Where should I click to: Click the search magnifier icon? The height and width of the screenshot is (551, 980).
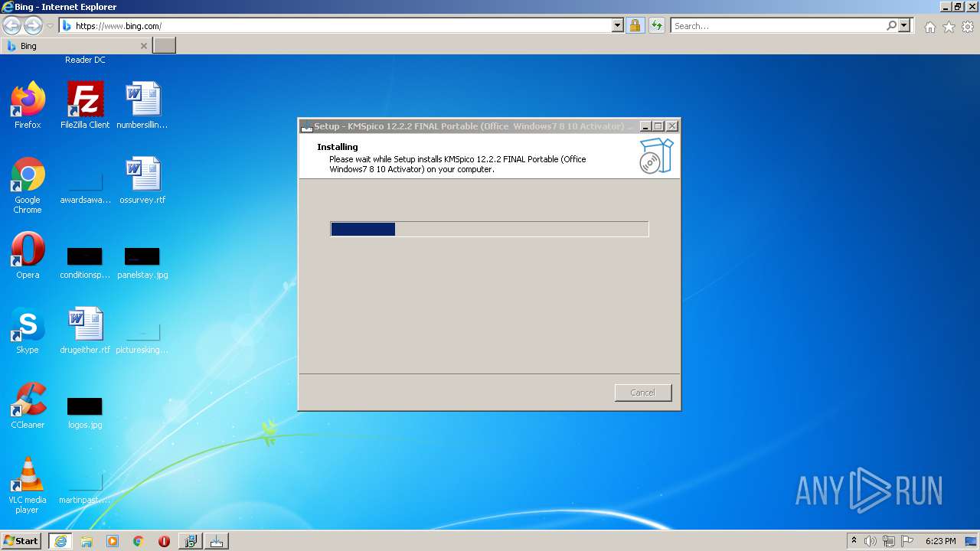891,25
